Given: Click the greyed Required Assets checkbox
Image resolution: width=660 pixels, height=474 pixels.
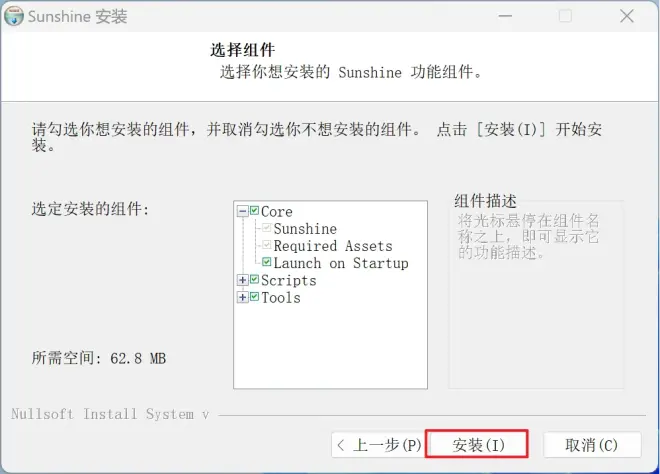Looking at the screenshot, I should pos(266,245).
